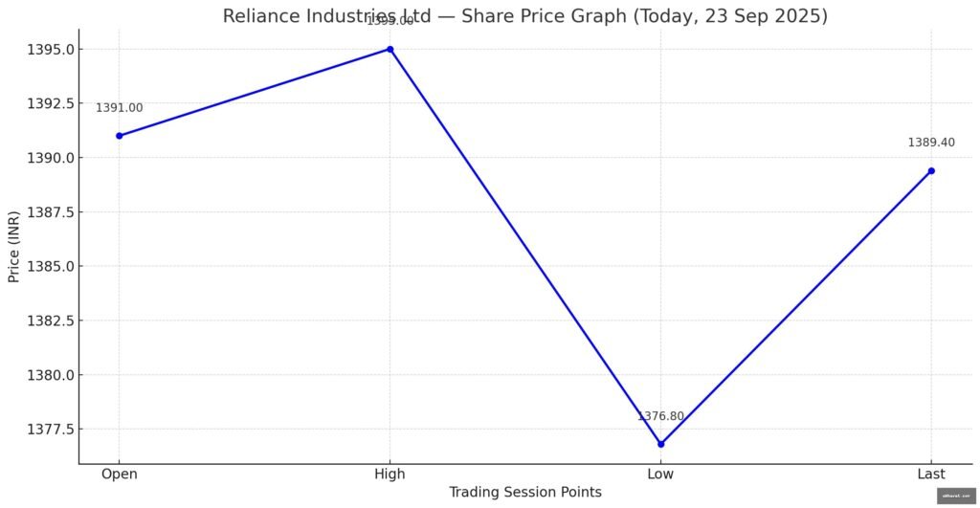Click the data point marker at High
This screenshot has height=508, width=980.
coord(390,49)
